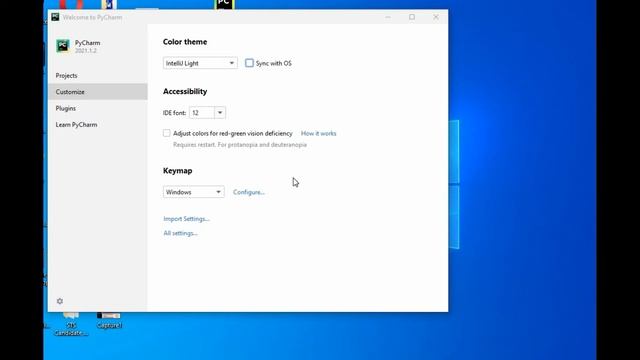Click the PyCharm icon in the title bar
640x360 pixels.
tap(55, 17)
